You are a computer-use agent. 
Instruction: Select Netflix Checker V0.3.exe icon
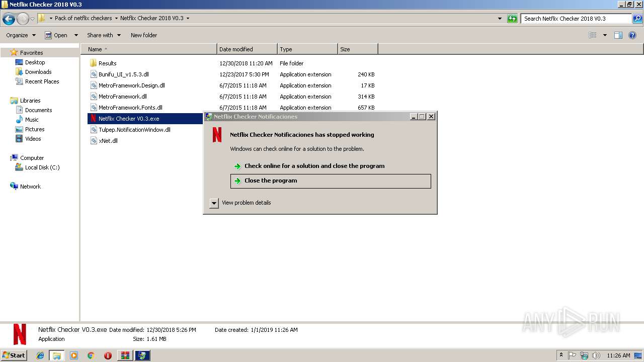point(93,119)
